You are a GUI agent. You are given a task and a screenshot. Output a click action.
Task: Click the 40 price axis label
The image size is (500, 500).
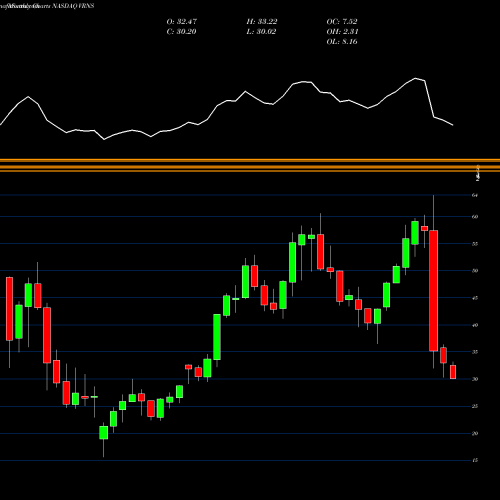[x=475, y=325]
